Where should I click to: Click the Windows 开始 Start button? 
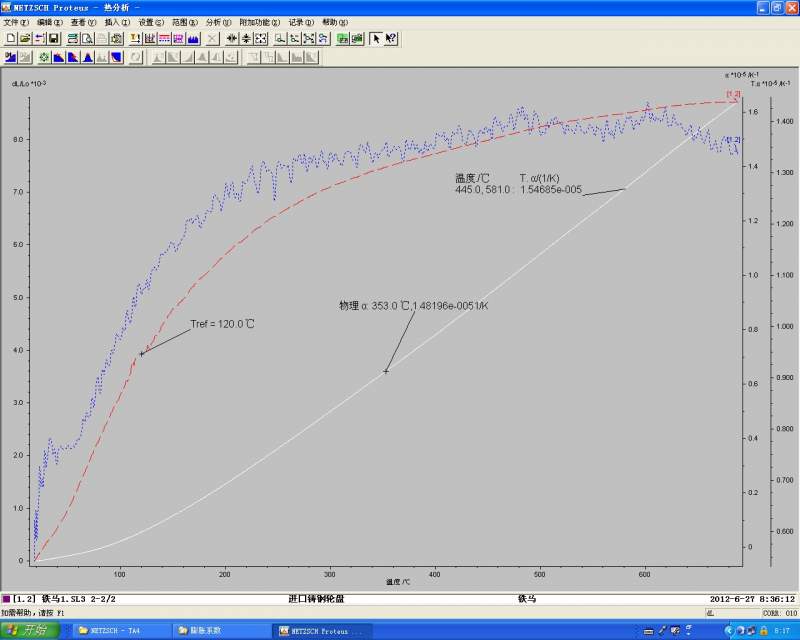click(x=30, y=630)
